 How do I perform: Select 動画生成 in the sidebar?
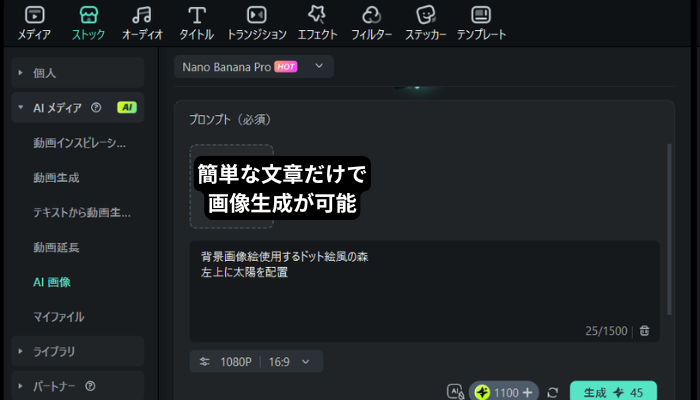click(x=56, y=177)
